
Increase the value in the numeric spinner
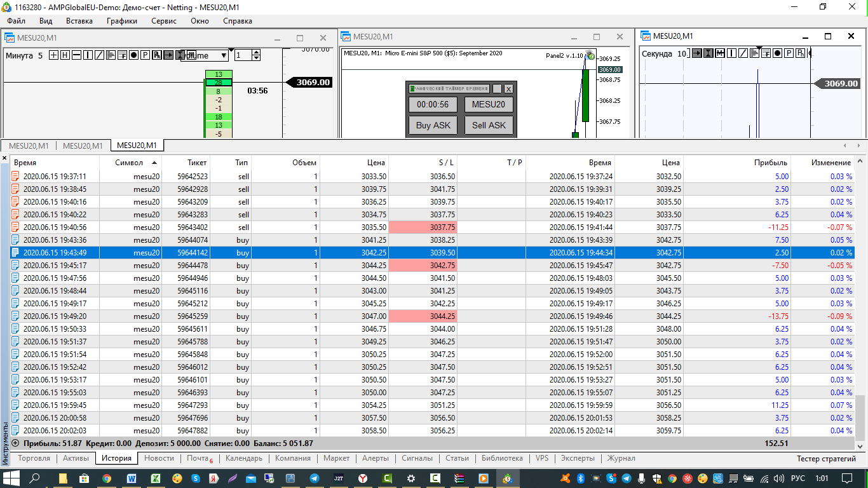pos(256,53)
